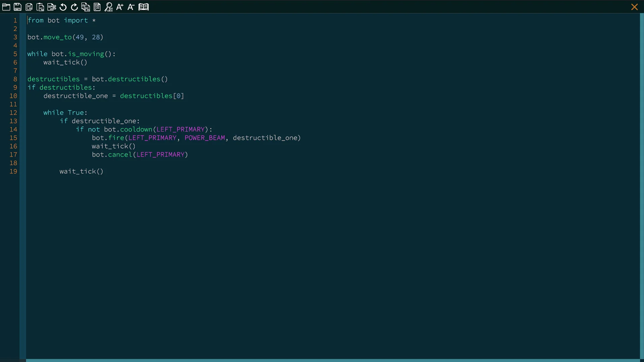This screenshot has width=644, height=362.
Task: Click on bot.move_to call on line 3
Action: tap(57, 37)
